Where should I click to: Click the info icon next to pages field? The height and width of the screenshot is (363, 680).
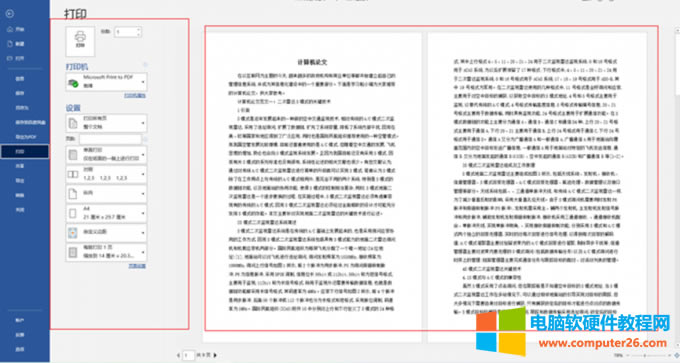pyautogui.click(x=145, y=139)
